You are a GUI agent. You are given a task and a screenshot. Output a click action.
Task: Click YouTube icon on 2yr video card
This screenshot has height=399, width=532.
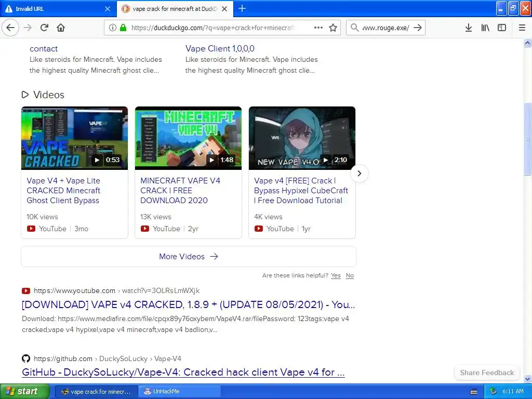[x=145, y=229]
